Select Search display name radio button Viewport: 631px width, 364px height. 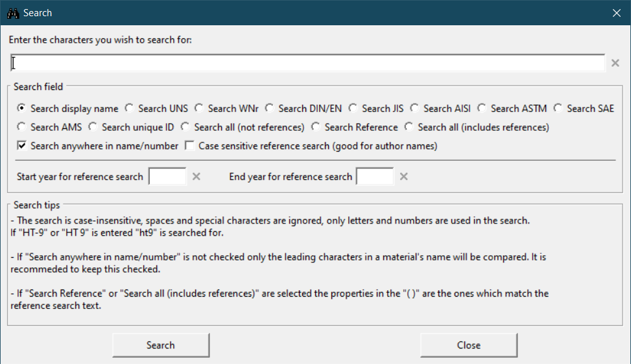[x=22, y=109]
